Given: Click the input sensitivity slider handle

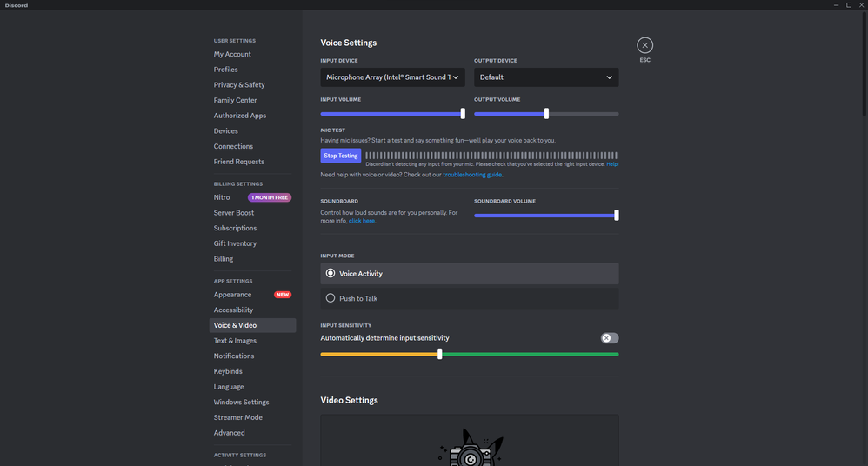Looking at the screenshot, I should (440, 354).
